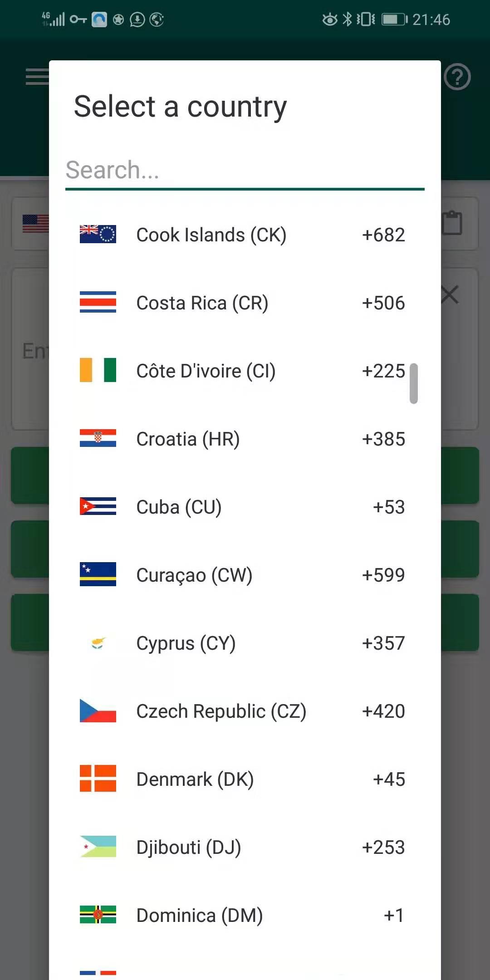The image size is (490, 980).
Task: Choose Cyprus (CY) country entry
Action: point(186,643)
